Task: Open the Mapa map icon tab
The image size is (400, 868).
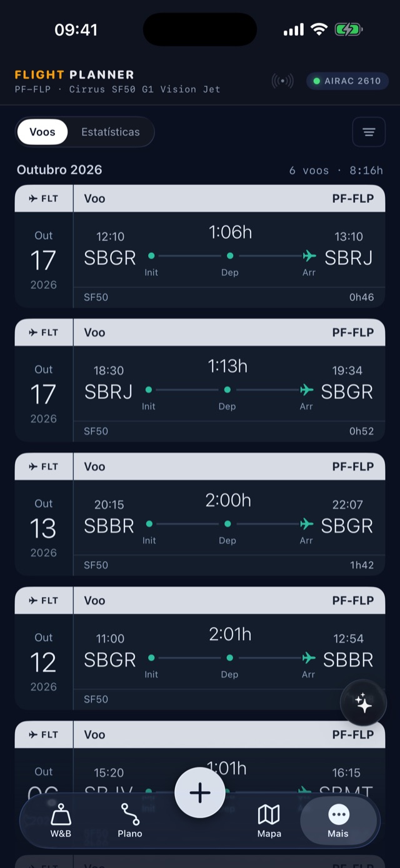Action: 269,821
